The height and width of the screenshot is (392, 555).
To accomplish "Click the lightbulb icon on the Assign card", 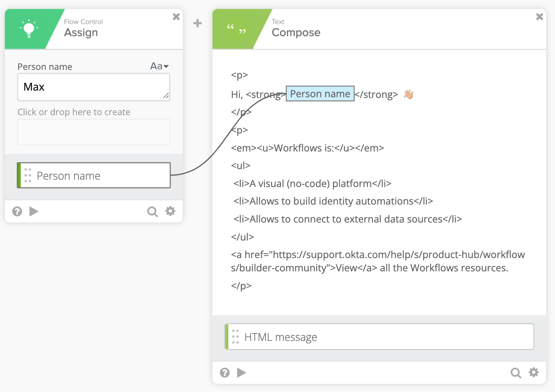I will (29, 28).
